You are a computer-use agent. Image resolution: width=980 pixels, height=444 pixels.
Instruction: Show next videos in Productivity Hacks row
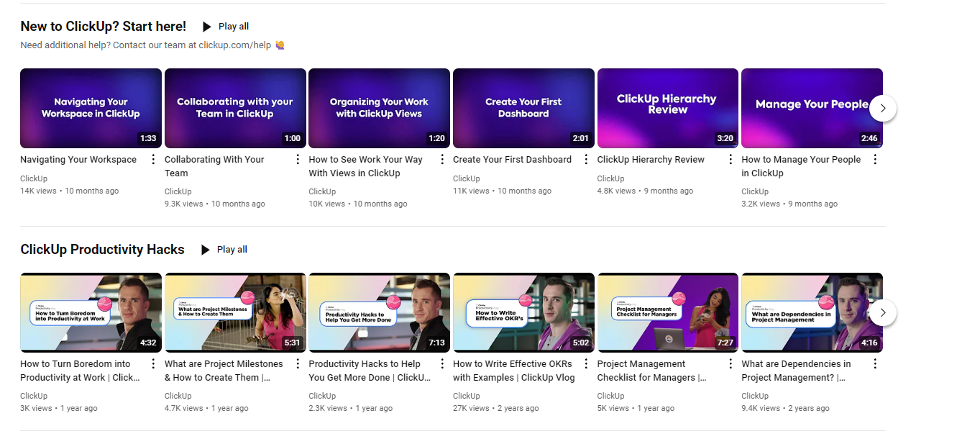pyautogui.click(x=883, y=313)
